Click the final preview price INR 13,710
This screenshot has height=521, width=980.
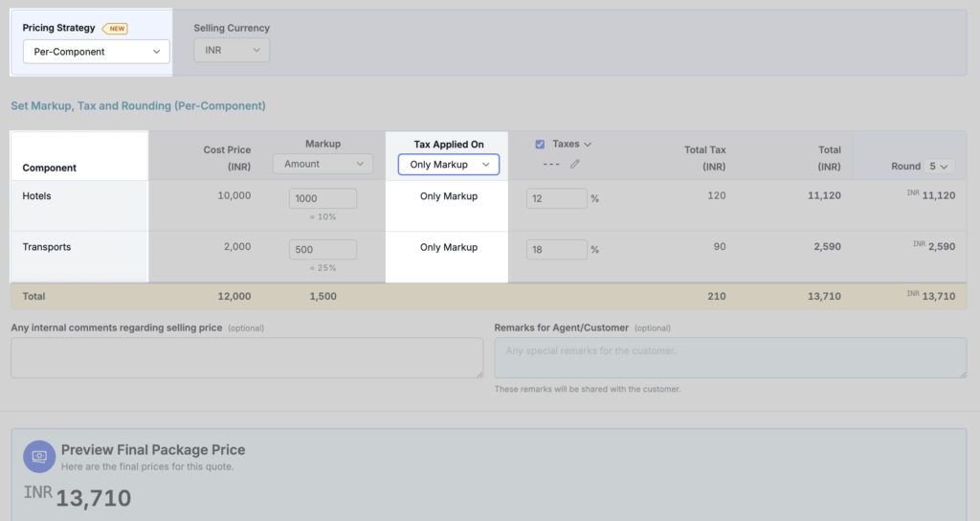78,497
